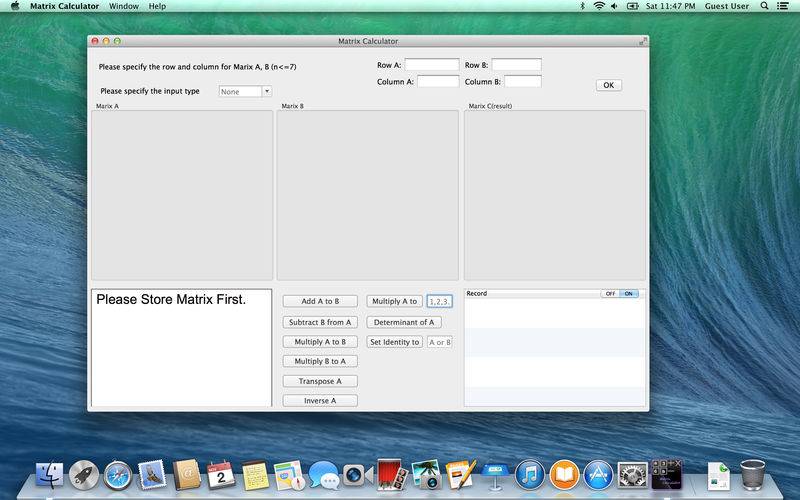Click the Bluetooth menu bar icon
Screen dimensions: 800x500
tap(582, 6)
